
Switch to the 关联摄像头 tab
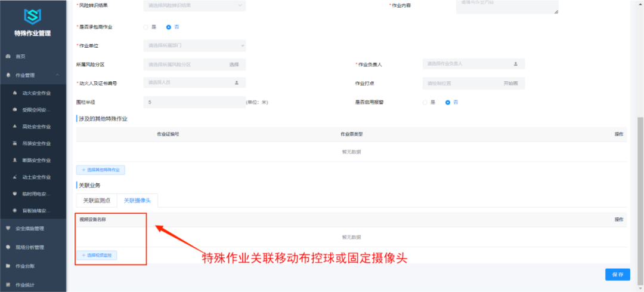click(x=137, y=200)
